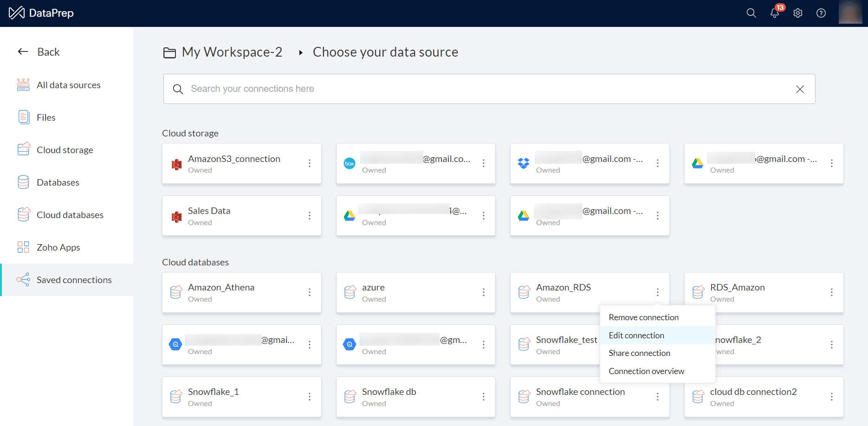
Task: Choose Edit connection menu option
Action: pyautogui.click(x=636, y=336)
